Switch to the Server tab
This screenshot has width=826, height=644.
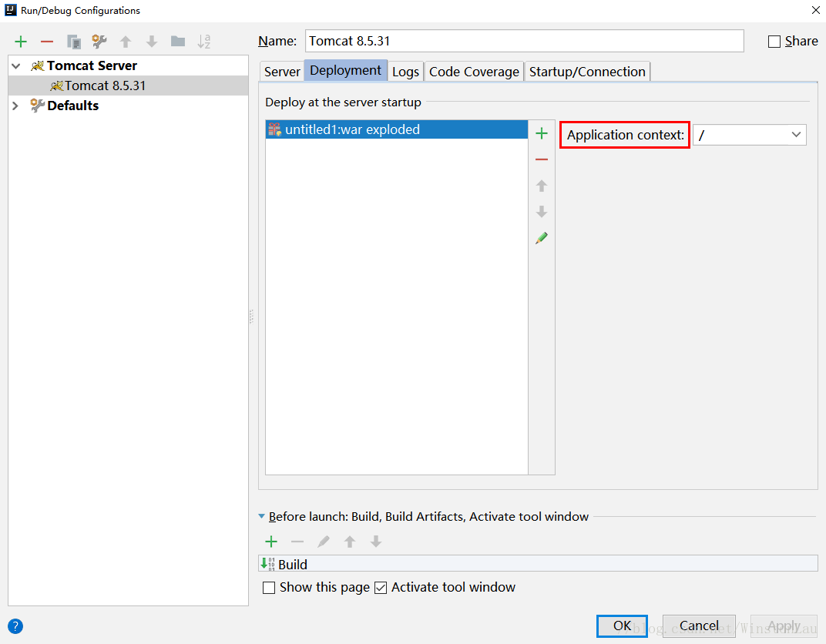click(x=282, y=72)
